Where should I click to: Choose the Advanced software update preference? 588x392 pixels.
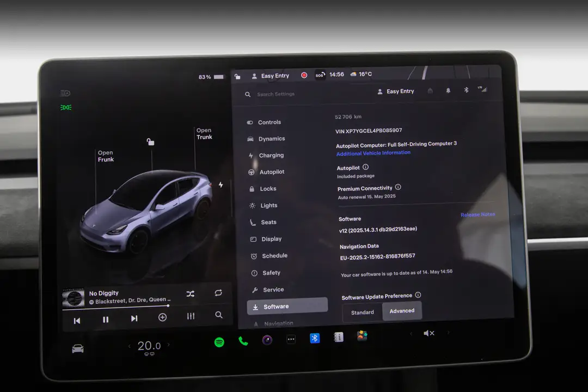[x=402, y=311]
